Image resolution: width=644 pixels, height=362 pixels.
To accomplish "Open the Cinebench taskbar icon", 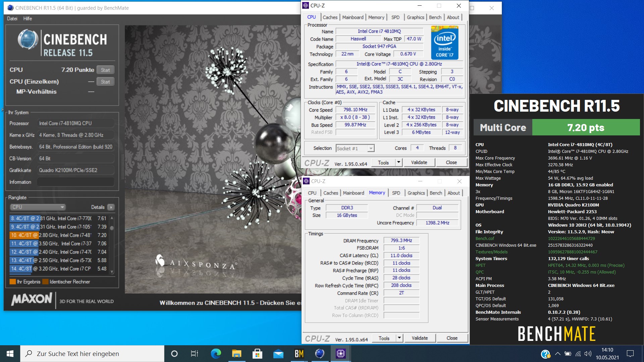I will pos(320,354).
